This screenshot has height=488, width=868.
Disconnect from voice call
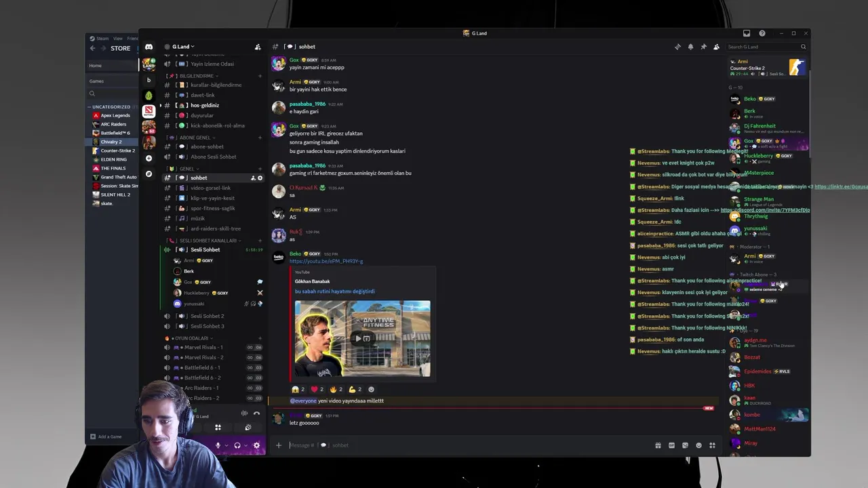tap(256, 413)
